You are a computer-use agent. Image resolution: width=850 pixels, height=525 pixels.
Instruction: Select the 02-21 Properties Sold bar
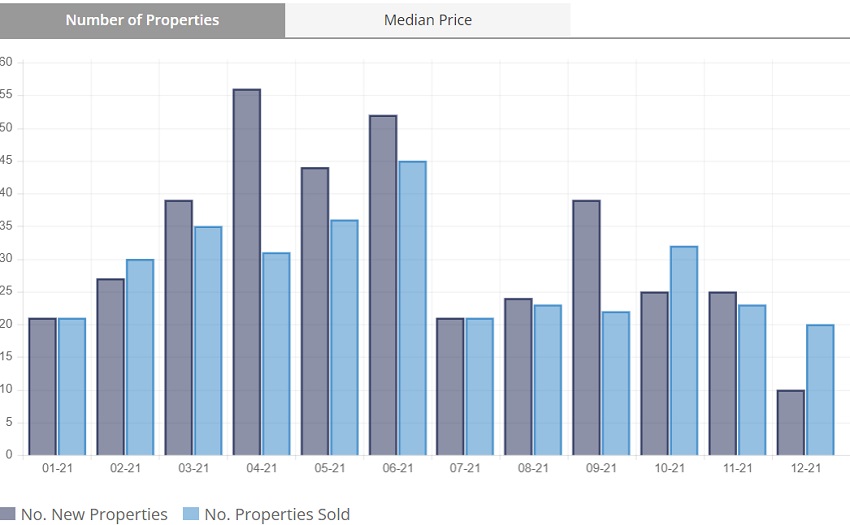[140, 357]
